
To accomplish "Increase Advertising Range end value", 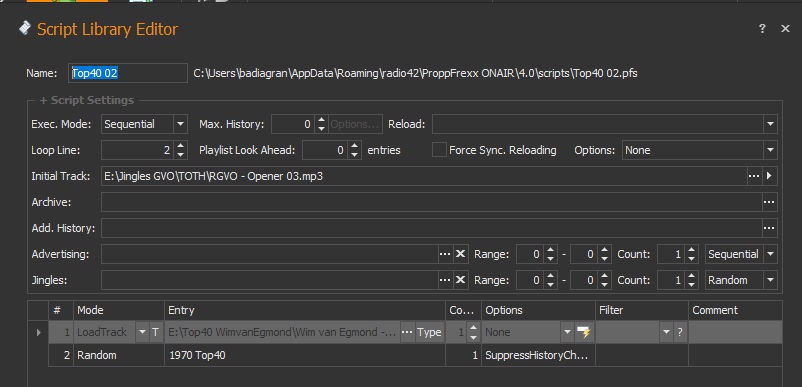I will (x=605, y=250).
